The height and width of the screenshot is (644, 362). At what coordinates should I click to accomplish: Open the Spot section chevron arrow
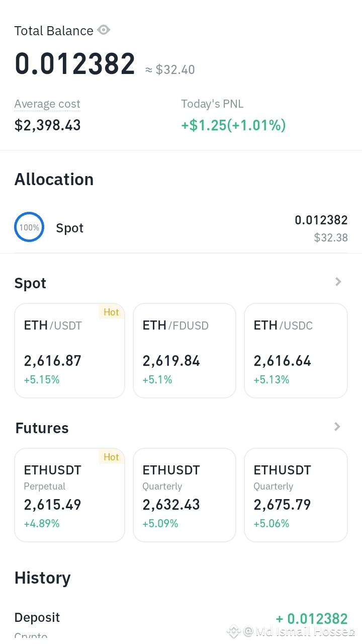click(x=338, y=282)
